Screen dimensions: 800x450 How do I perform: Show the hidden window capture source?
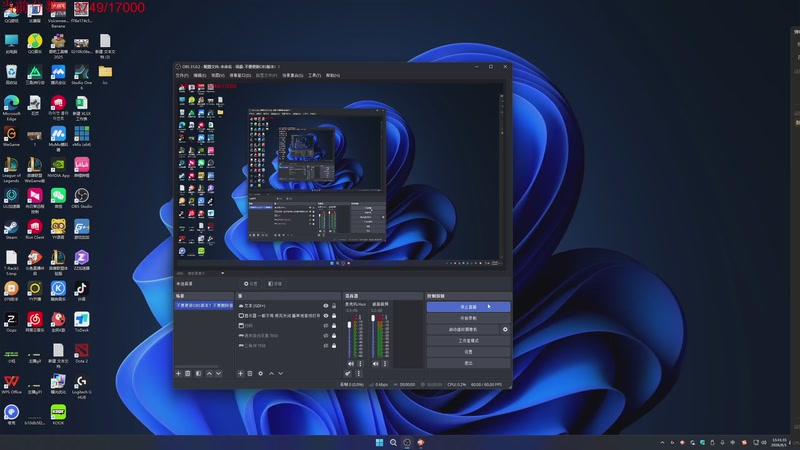[326, 326]
